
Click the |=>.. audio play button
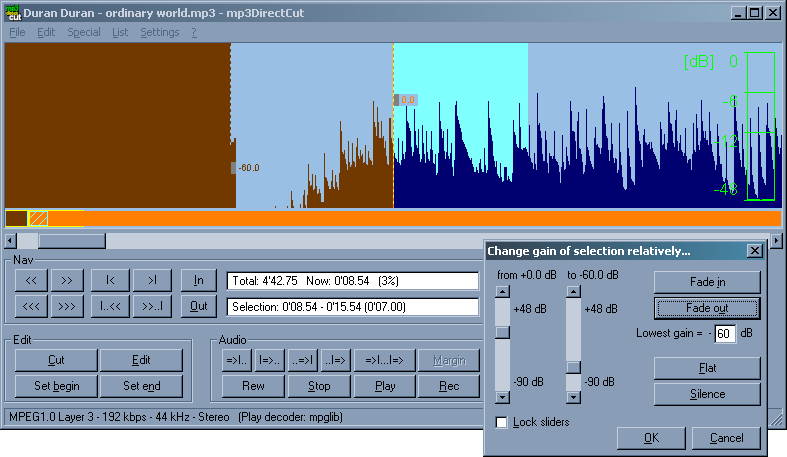[x=270, y=360]
